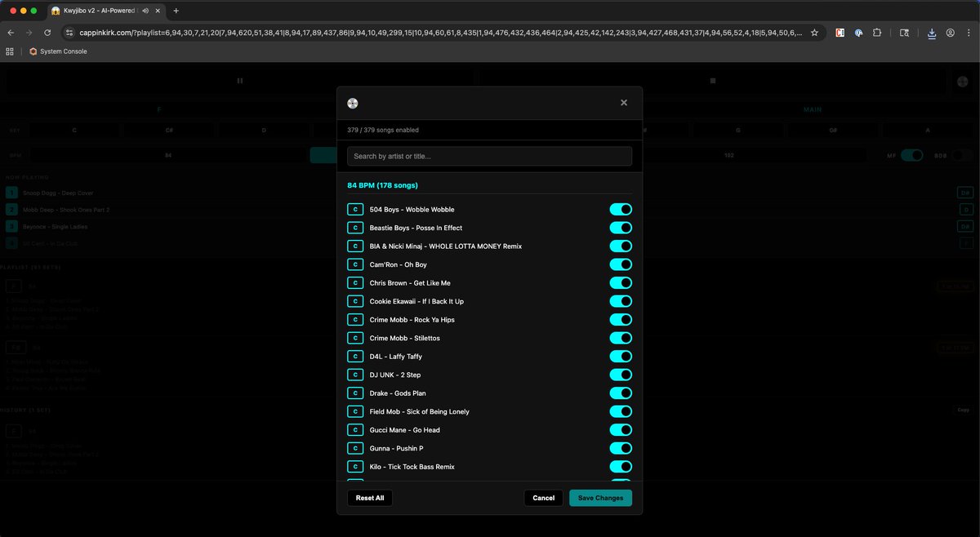The height and width of the screenshot is (537, 980).
Task: Select the C badge by Cookie Ekawaii - If I Back It Up
Action: (355, 301)
